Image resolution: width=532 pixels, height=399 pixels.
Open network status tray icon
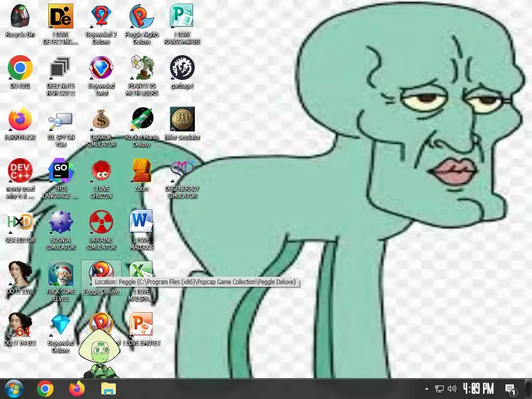tap(440, 389)
